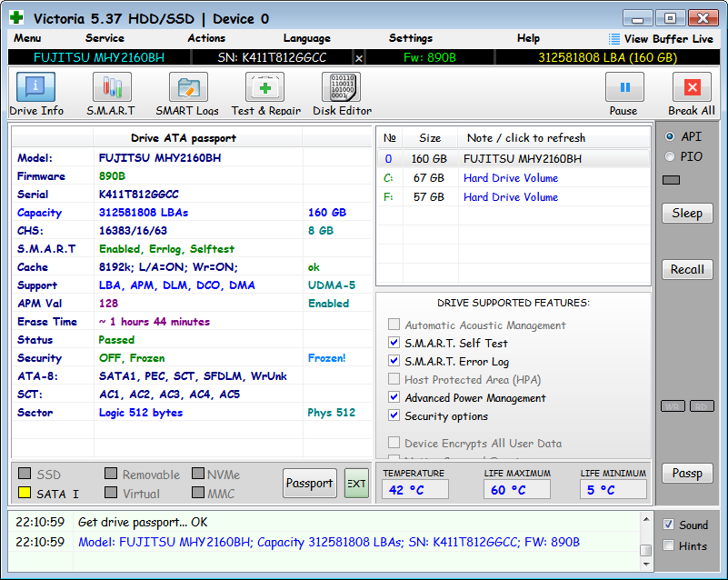Viewport: 728px width, 580px height.
Task: Toggle Automatic Acoustic Management checkbox
Action: pos(394,325)
